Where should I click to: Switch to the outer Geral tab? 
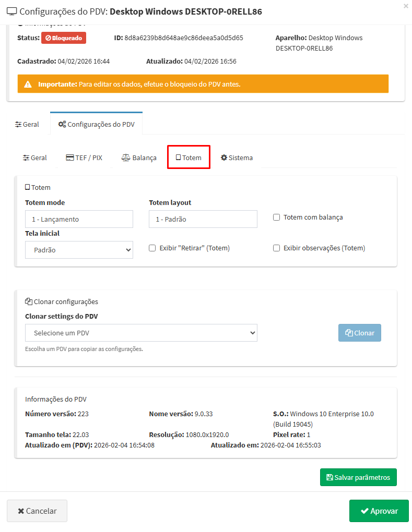(27, 125)
